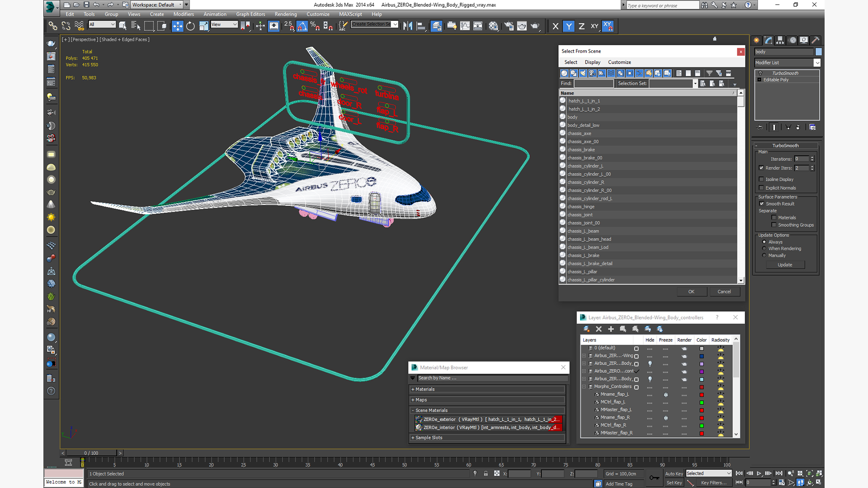
Task: Click Delete layer X icon in Layer window
Action: [x=599, y=329]
